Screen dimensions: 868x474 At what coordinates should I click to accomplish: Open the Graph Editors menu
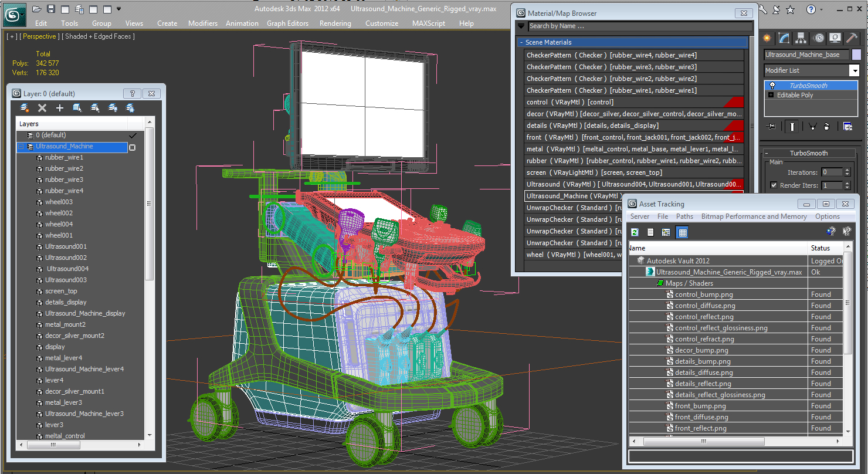tap(287, 23)
